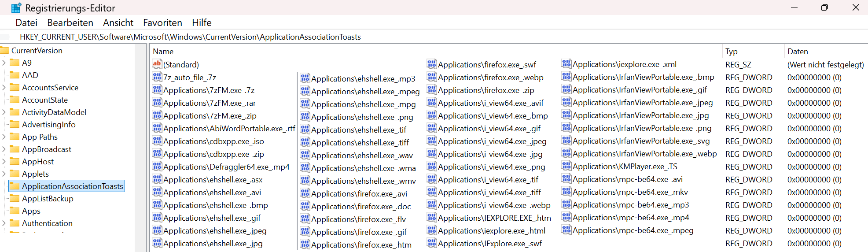Open the Bearbeiten menu
This screenshot has width=868, height=252.
(x=70, y=22)
